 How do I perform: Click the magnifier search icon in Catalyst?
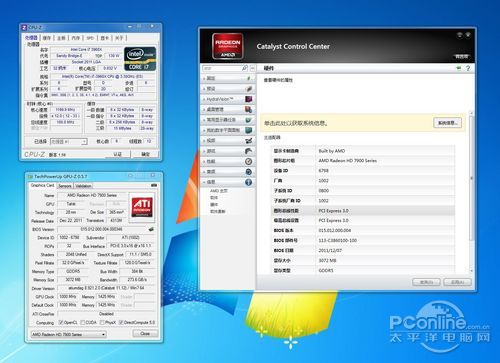[x=244, y=68]
